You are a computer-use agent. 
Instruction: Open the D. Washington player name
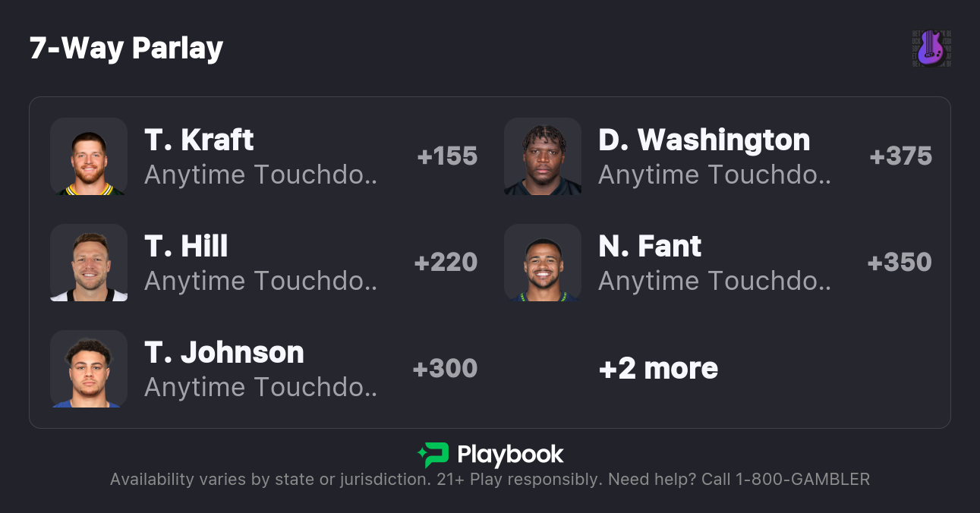704,140
